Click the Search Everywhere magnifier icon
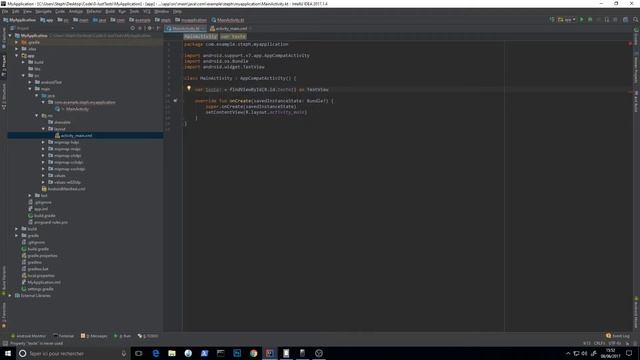This screenshot has width=640, height=360. [636, 20]
